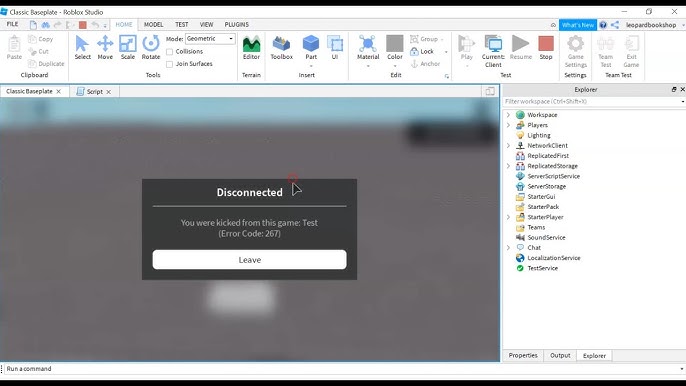Switch to the MODEL ribbon tab
Image resolution: width=686 pixels, height=386 pixels.
point(154,25)
